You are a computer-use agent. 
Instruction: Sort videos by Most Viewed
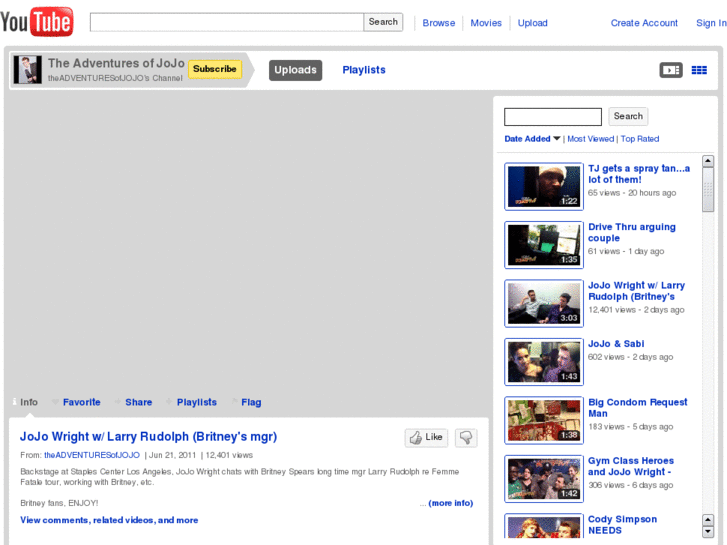(x=590, y=139)
